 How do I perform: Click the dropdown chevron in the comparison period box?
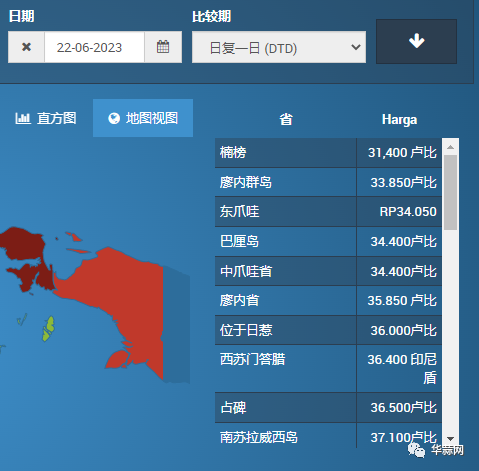click(356, 47)
